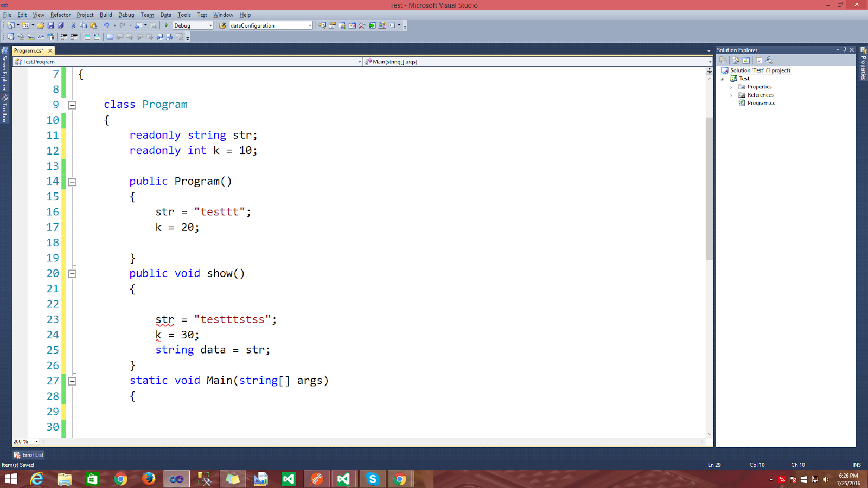
Task: Collapse the class Program code region
Action: click(72, 105)
